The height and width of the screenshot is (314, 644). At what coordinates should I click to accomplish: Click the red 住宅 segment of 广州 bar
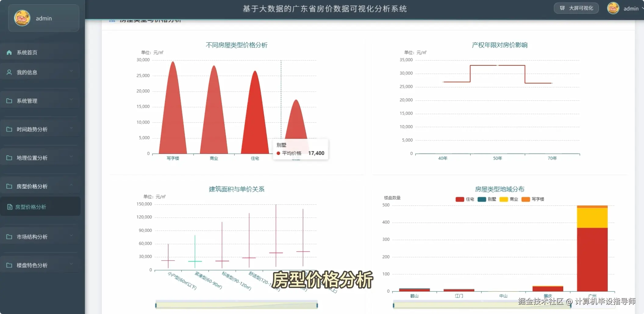click(x=592, y=259)
